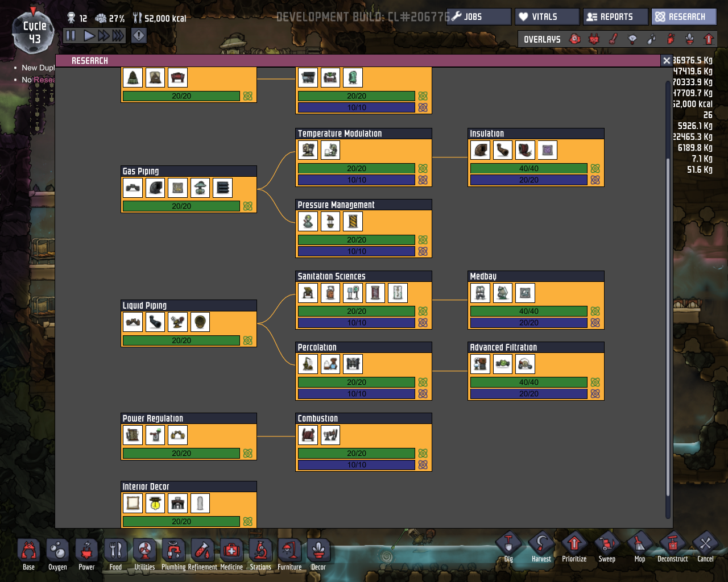Choose the Mop tool
Screen dimensions: 728x582
(639, 546)
